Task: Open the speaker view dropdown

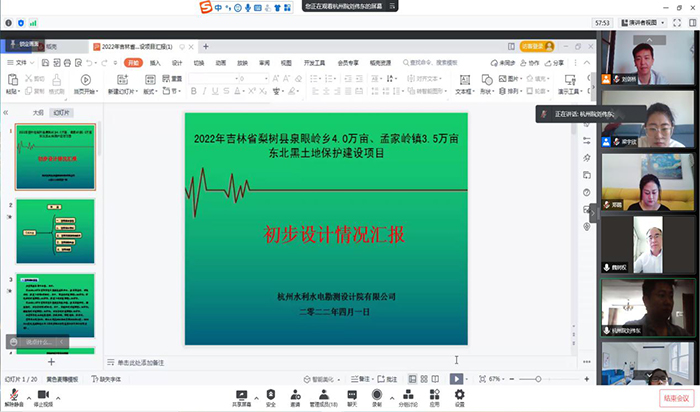Action: pyautogui.click(x=643, y=23)
